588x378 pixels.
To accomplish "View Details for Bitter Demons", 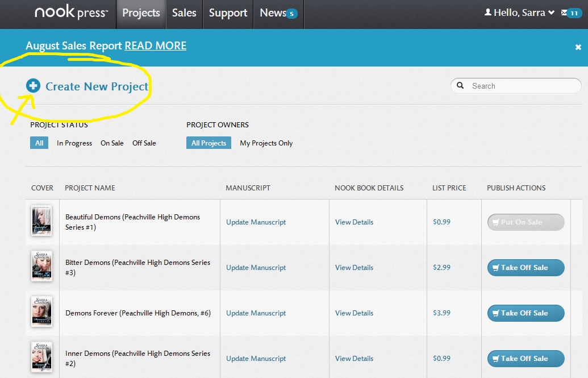I will tap(354, 268).
